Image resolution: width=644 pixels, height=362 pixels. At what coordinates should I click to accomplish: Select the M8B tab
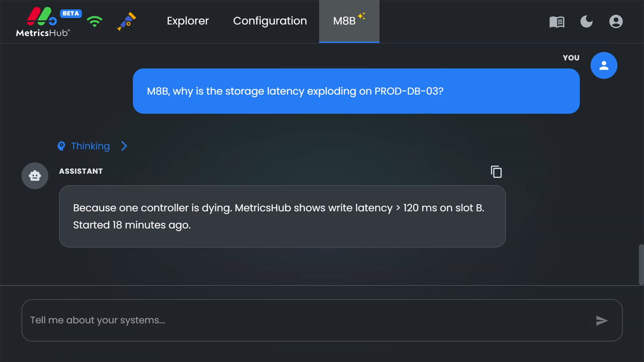[x=349, y=21]
